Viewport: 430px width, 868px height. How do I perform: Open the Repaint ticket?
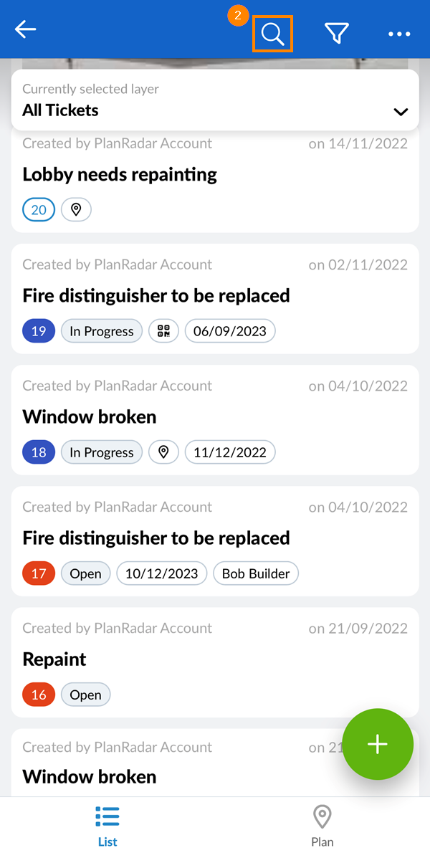point(54,659)
